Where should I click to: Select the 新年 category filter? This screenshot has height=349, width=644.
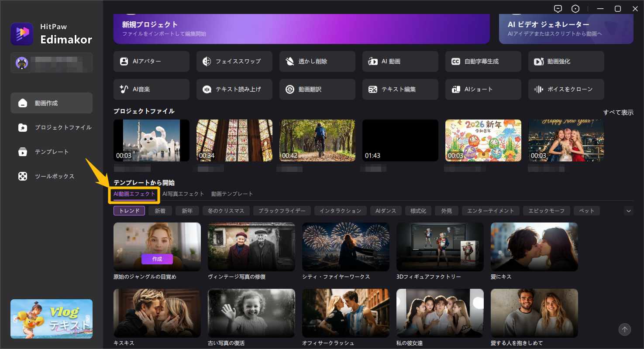(x=187, y=211)
